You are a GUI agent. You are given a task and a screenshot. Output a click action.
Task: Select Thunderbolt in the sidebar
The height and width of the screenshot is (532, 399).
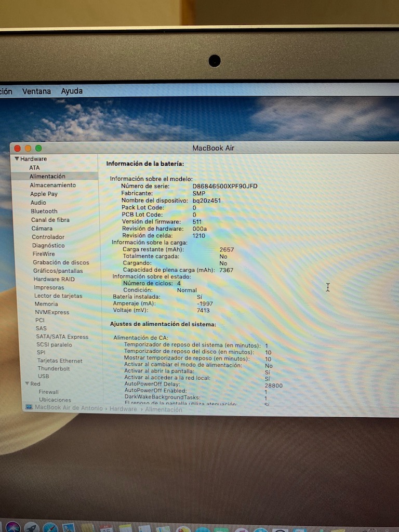tap(54, 368)
